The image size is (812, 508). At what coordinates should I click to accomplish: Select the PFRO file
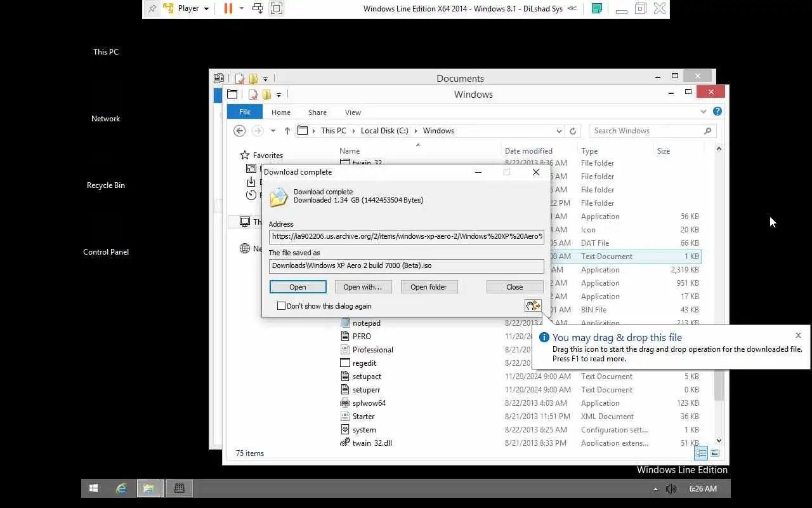click(362, 337)
